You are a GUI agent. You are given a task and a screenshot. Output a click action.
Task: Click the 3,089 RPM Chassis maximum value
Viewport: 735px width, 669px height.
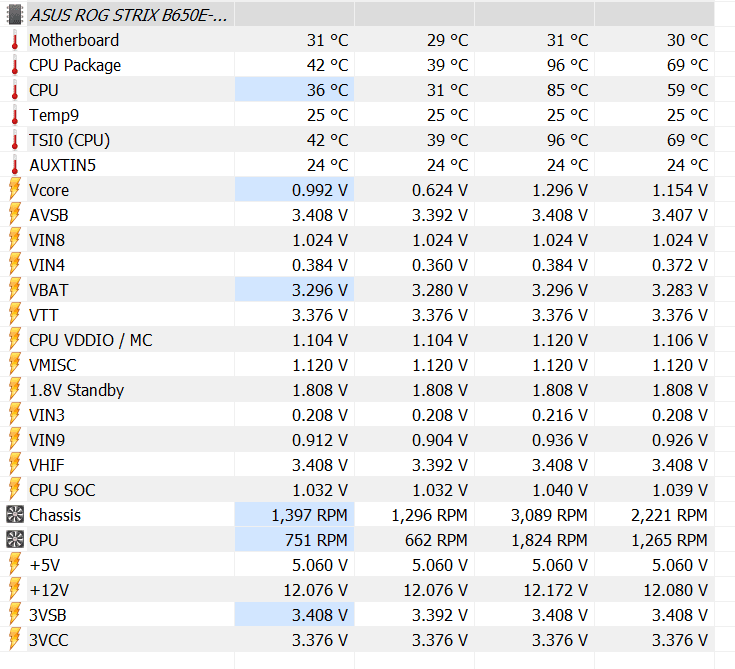click(x=549, y=515)
